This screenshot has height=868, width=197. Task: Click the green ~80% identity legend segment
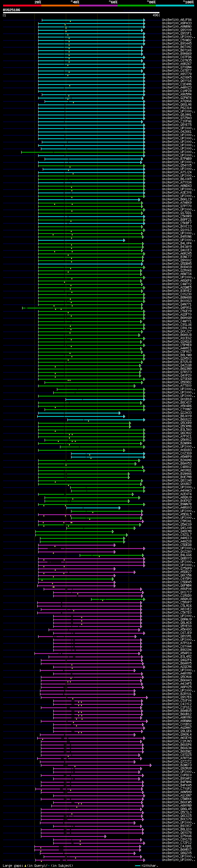point(137,6)
